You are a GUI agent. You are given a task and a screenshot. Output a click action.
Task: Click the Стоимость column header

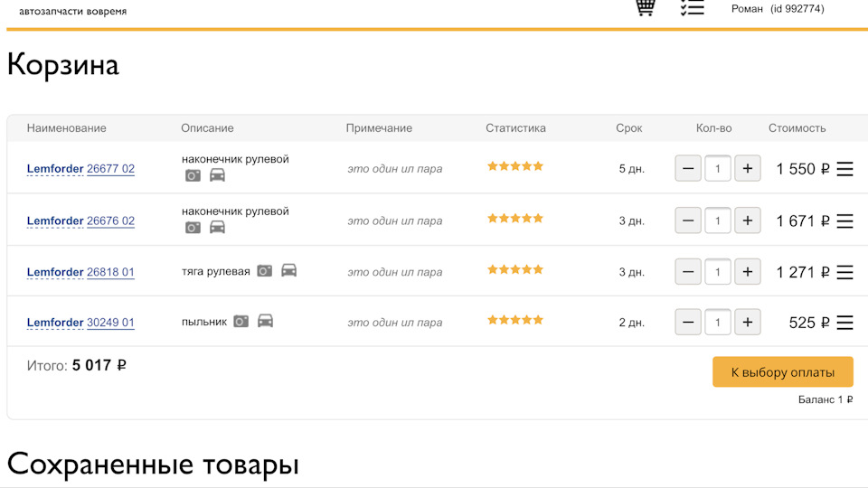(x=797, y=127)
